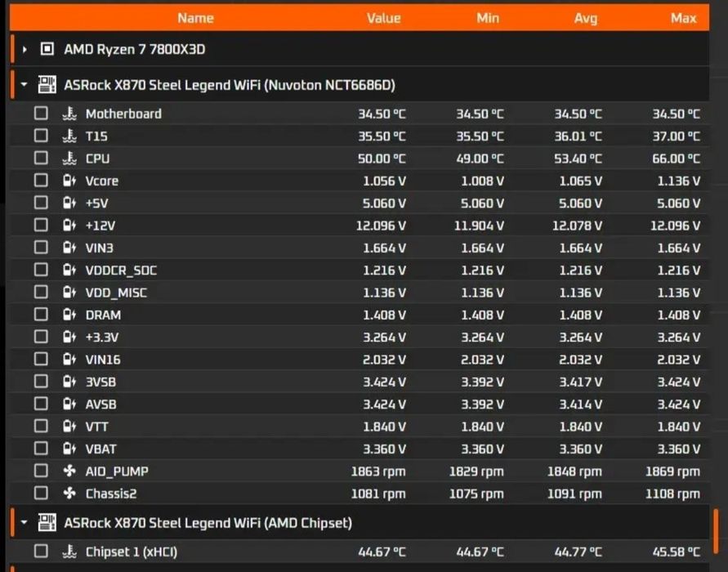Click the orange vertical scrollbar thumb
728x572 pixels.
tap(716, 530)
